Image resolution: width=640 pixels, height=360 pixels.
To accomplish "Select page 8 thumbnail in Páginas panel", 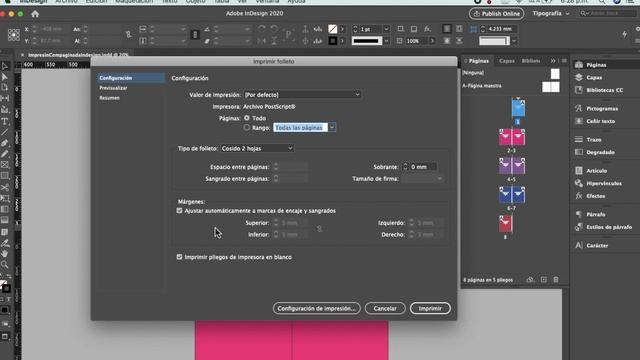I will [x=505, y=224].
